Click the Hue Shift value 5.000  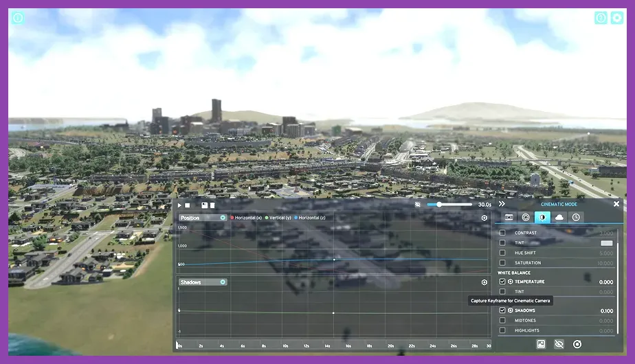[x=606, y=253]
